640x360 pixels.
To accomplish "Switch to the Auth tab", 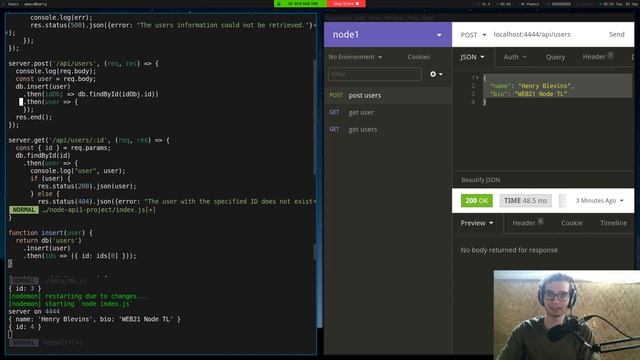I will tap(514, 57).
